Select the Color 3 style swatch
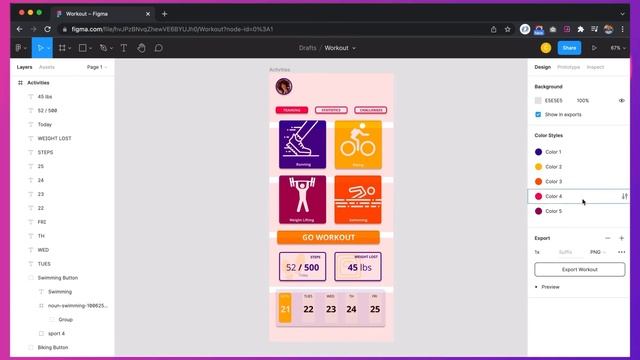 [538, 181]
